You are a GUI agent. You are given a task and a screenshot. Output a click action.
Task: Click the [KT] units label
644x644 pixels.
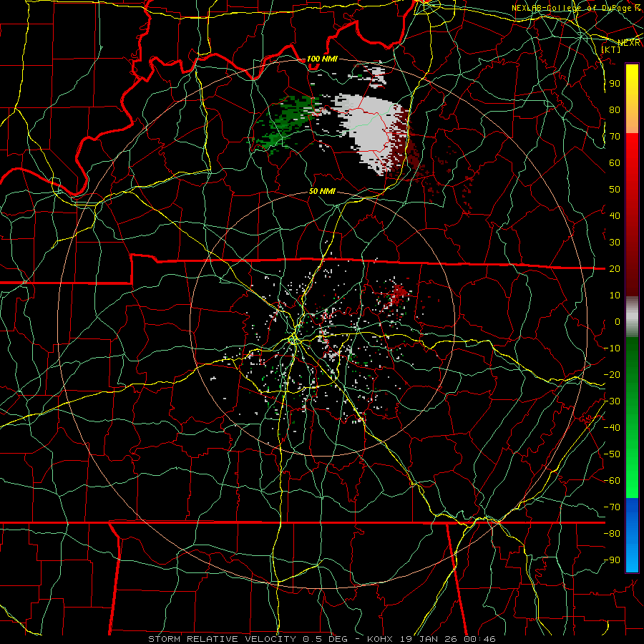[610, 49]
